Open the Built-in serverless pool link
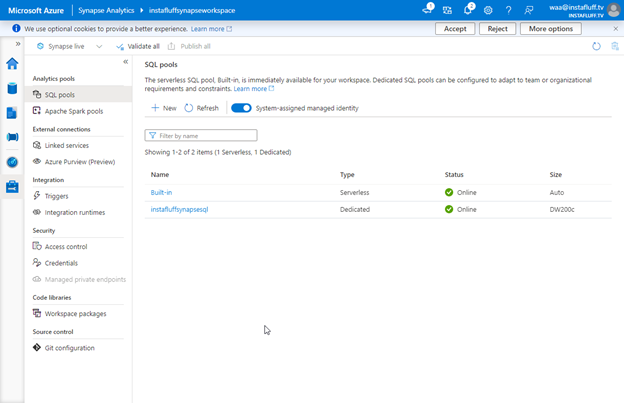Viewport: 624px width, 403px height. pyautogui.click(x=161, y=193)
